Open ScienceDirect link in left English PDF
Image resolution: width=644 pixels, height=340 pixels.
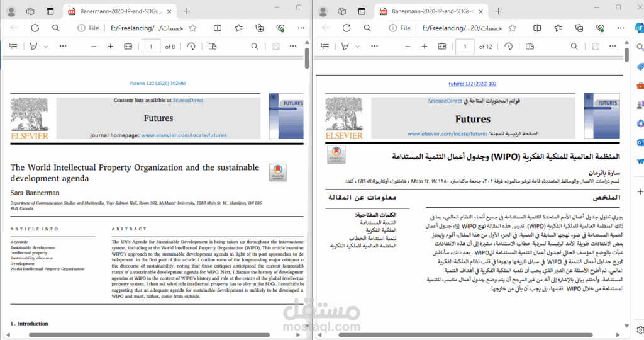coord(187,100)
